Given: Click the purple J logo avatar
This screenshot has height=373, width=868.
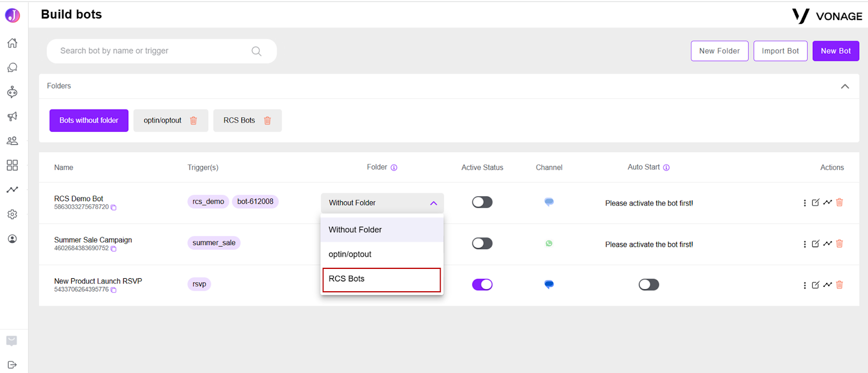Looking at the screenshot, I should click(x=12, y=15).
